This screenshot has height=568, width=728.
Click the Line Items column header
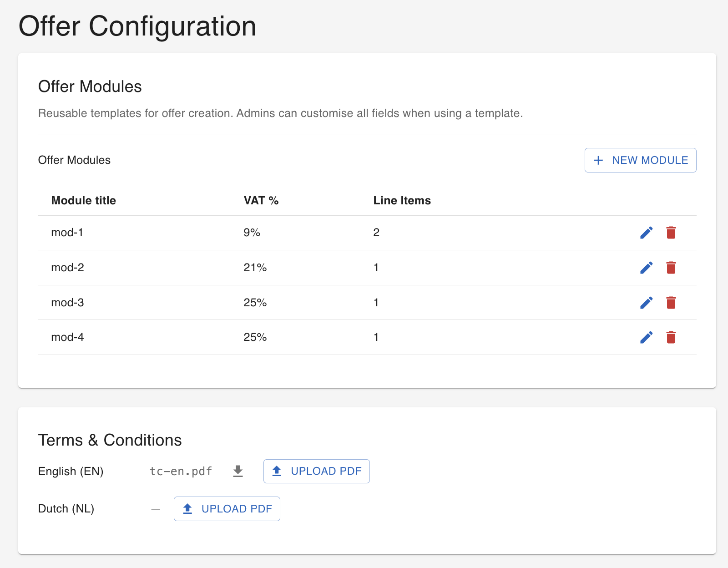[402, 200]
